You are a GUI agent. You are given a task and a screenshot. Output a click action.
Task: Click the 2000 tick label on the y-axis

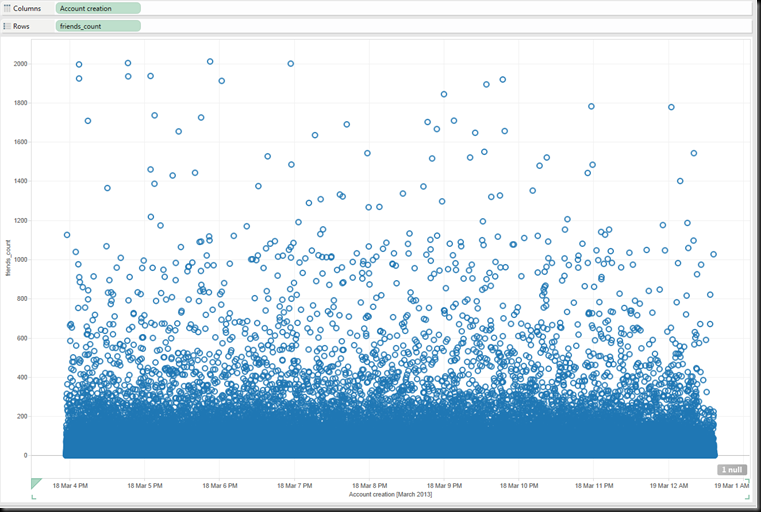pos(20,64)
